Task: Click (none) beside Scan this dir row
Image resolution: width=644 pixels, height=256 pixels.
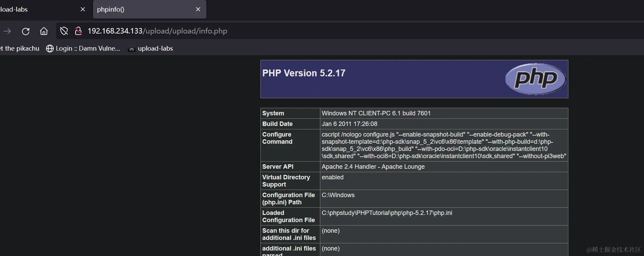Action: coord(331,231)
